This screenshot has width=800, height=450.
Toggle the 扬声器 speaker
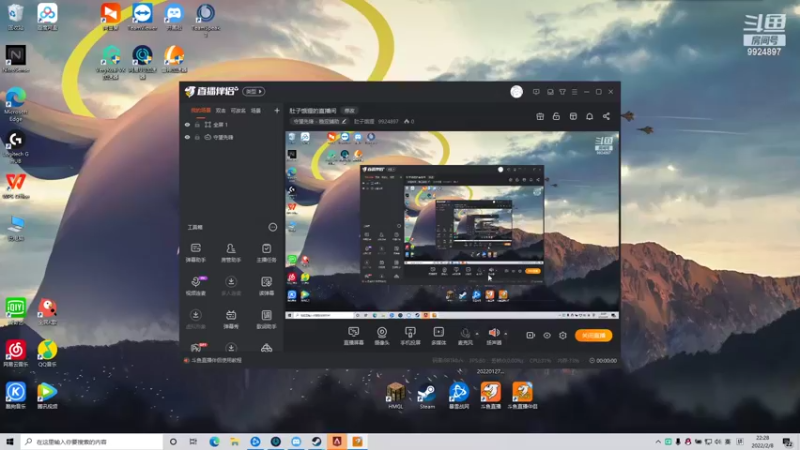(x=493, y=336)
